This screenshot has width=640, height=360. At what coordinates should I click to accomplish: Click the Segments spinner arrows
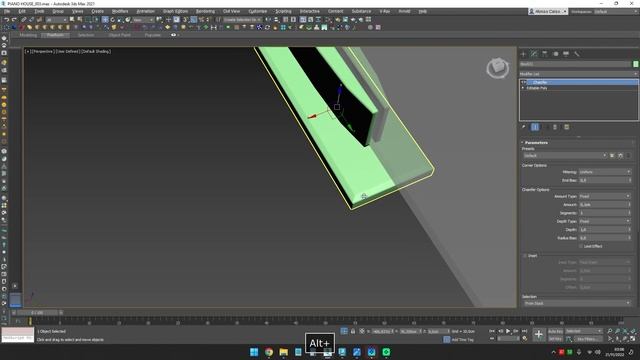[629, 213]
